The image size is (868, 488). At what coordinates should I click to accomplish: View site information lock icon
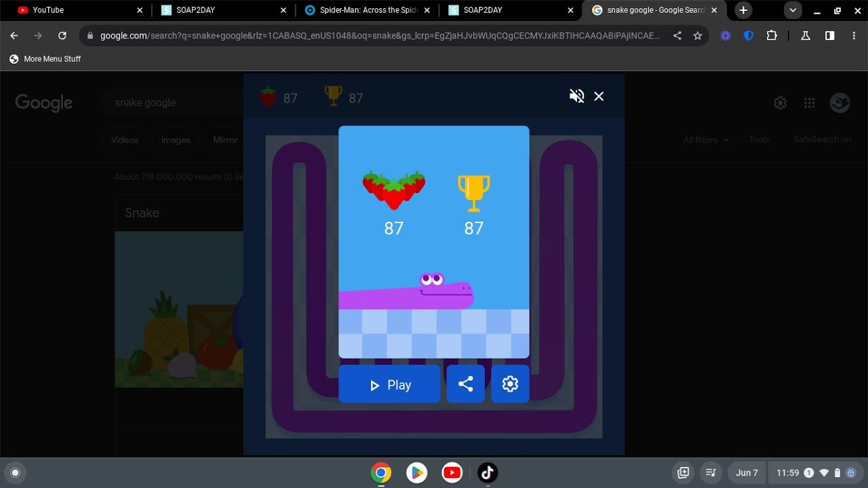click(90, 36)
